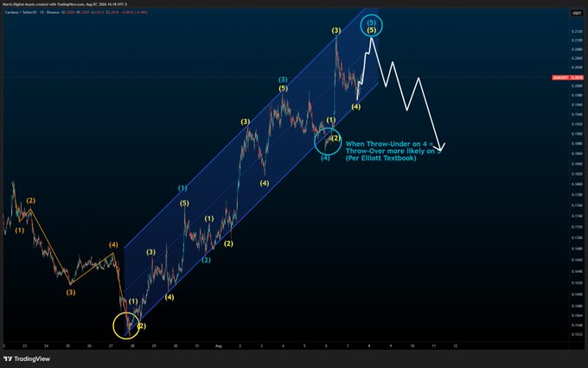The image size is (588, 368).
Task: Click the chart header line mentioning TradingView.com
Action: click(65, 4)
